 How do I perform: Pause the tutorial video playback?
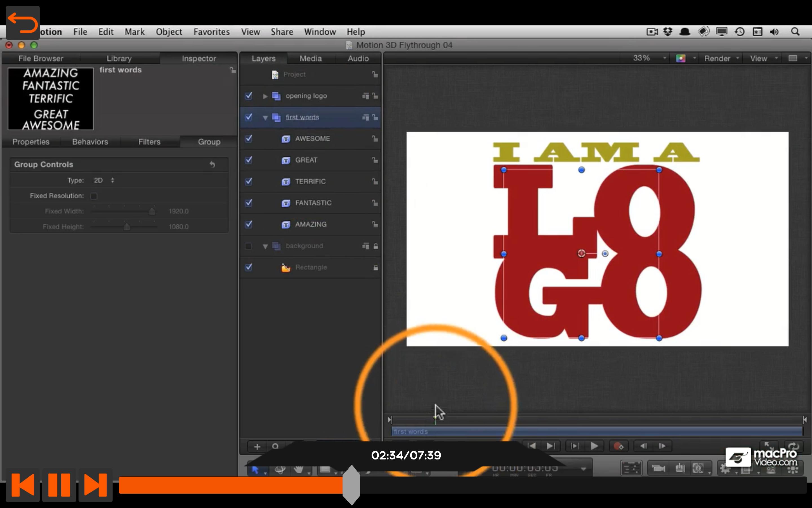(59, 485)
